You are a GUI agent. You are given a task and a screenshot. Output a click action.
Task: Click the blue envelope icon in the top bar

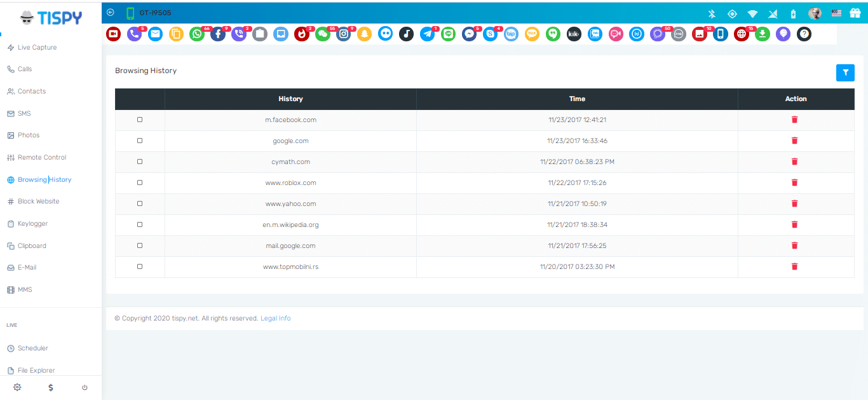(x=155, y=34)
